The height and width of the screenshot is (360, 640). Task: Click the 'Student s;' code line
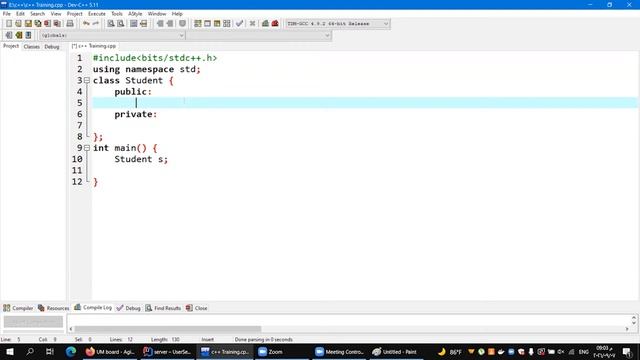click(141, 159)
